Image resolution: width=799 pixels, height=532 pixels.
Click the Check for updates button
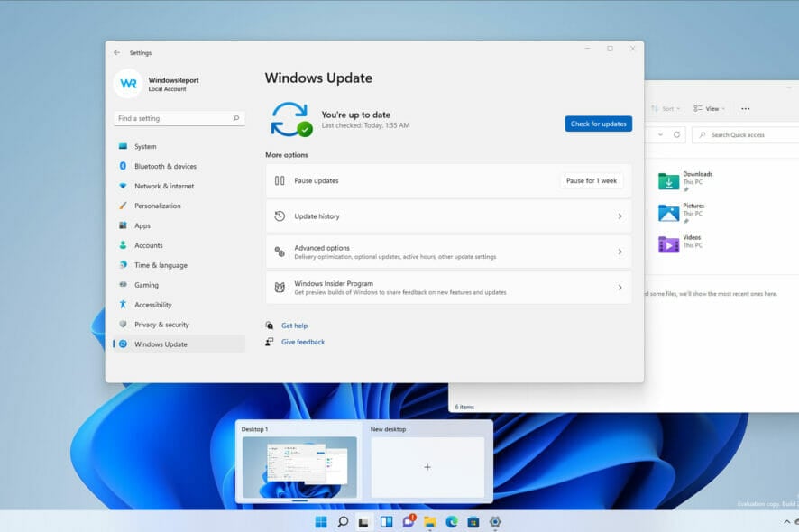[598, 124]
